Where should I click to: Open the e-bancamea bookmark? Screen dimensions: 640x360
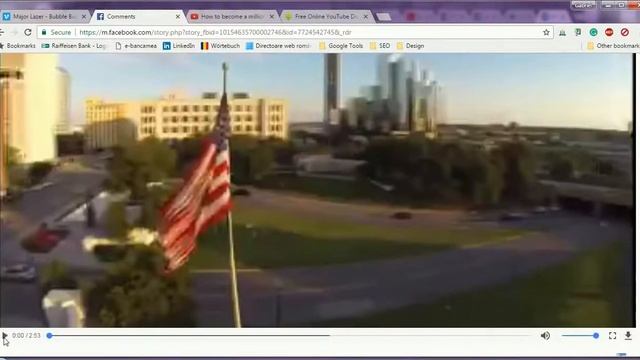point(136,46)
